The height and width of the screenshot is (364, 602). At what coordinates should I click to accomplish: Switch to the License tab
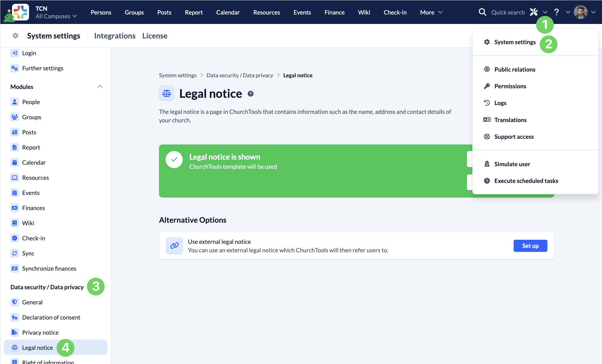[x=155, y=36]
